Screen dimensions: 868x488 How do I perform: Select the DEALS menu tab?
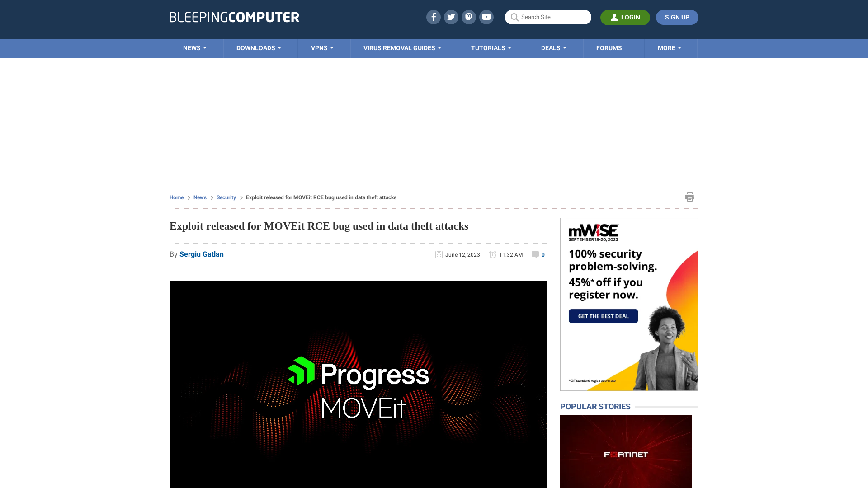(x=554, y=47)
